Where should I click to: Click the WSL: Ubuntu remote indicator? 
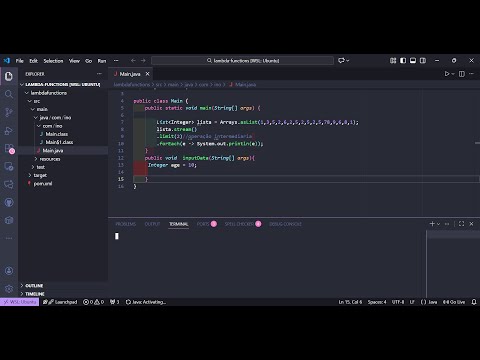point(19,302)
